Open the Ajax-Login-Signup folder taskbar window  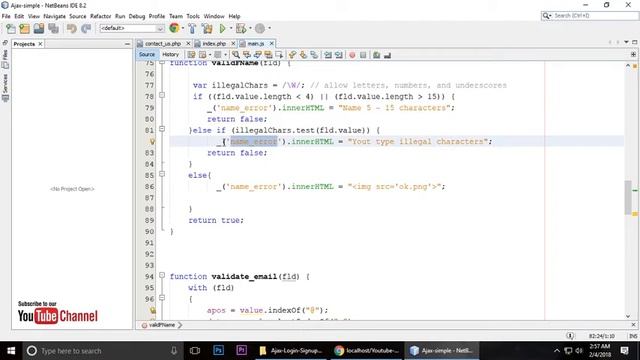coord(291,351)
